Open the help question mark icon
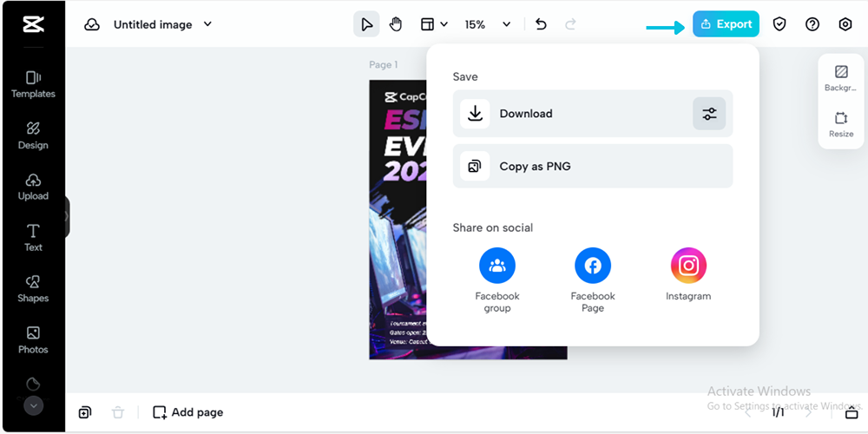This screenshot has height=434, width=868. pos(812,24)
